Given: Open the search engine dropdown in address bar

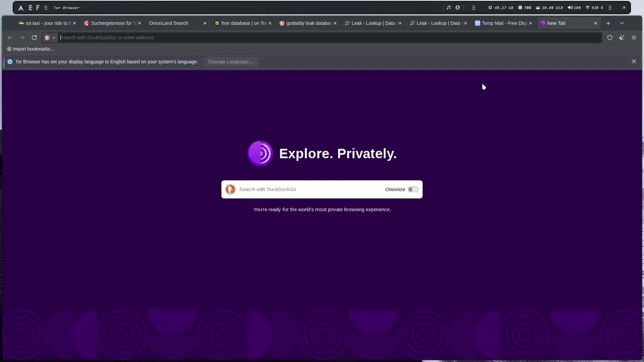Looking at the screenshot, I should 50,38.
